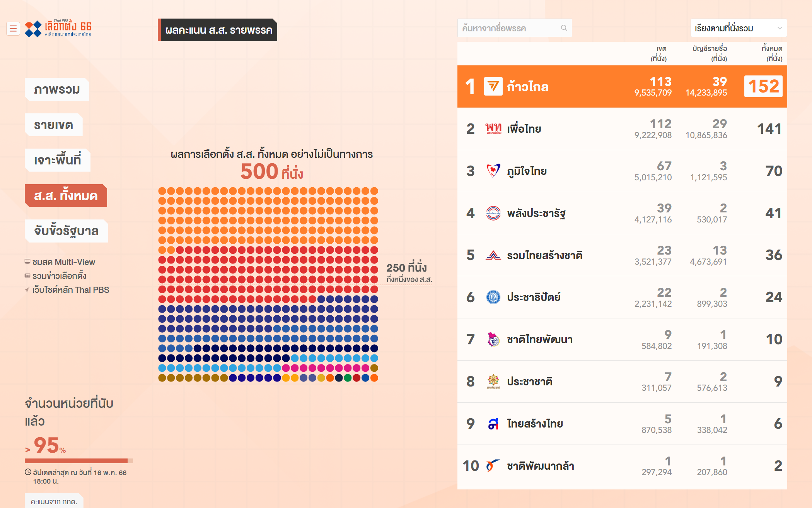Viewport: 812px width, 508px height.
Task: Open the เรียงตามที่นั่งรวม sort dropdown
Action: (738, 28)
